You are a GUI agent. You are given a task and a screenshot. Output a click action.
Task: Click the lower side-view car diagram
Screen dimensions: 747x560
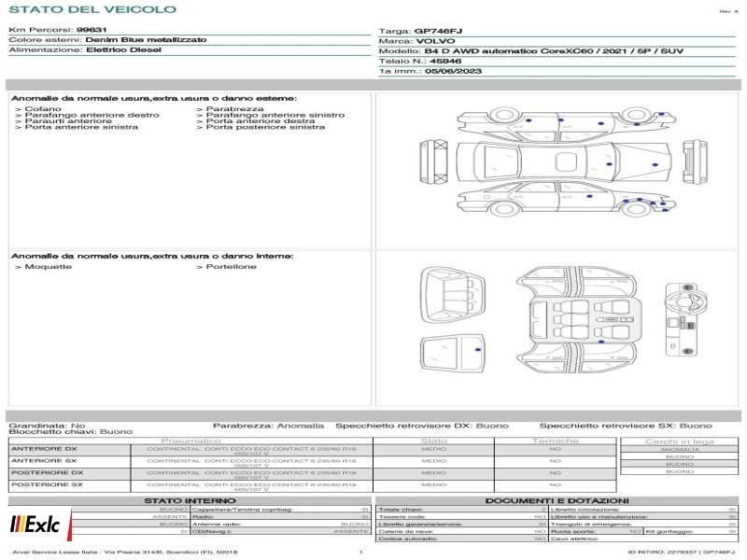[567, 199]
